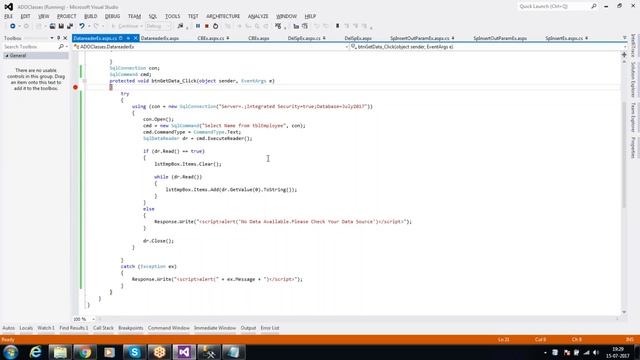Switch to the CBEx.aspx tab
The height and width of the screenshot is (360, 640).
[258, 38]
